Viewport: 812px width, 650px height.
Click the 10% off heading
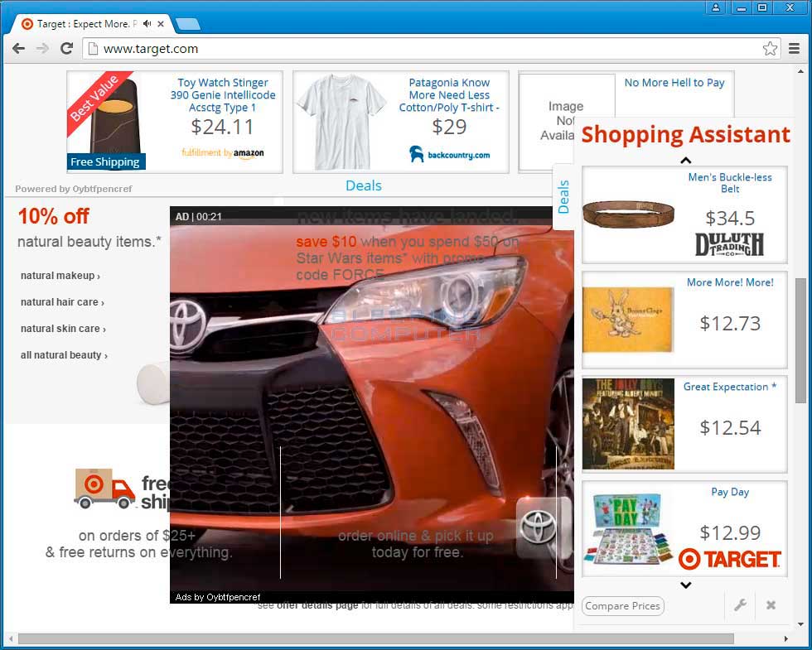pos(54,216)
